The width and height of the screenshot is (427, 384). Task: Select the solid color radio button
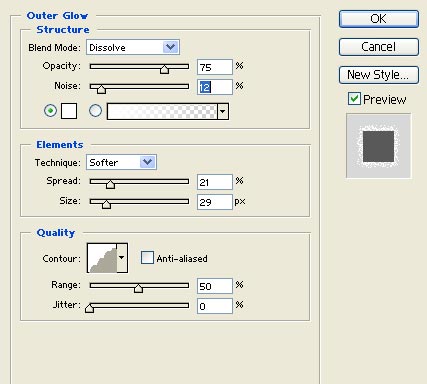point(50,111)
